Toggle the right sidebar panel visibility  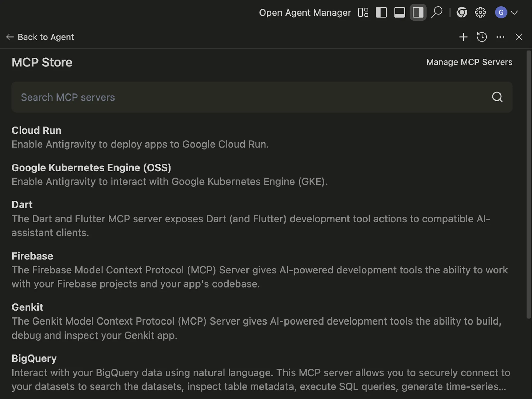coord(418,12)
